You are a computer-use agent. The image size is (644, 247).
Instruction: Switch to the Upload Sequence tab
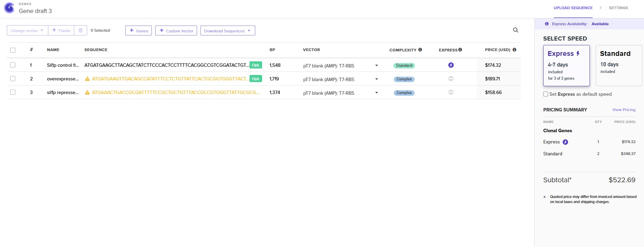click(x=573, y=8)
